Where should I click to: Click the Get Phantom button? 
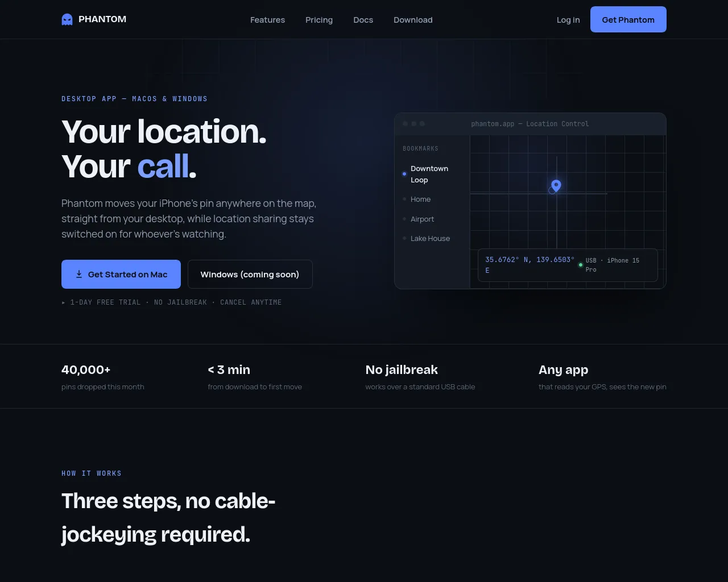pyautogui.click(x=628, y=19)
